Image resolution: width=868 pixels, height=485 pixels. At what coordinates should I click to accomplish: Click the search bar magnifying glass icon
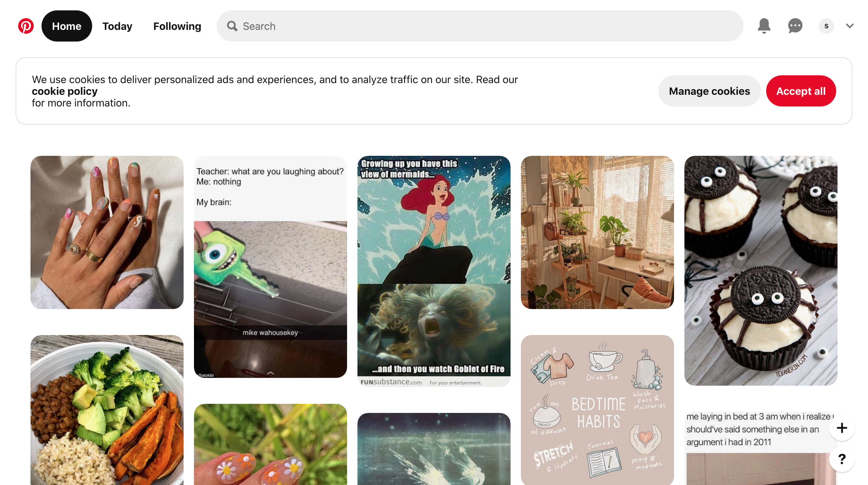pyautogui.click(x=233, y=26)
